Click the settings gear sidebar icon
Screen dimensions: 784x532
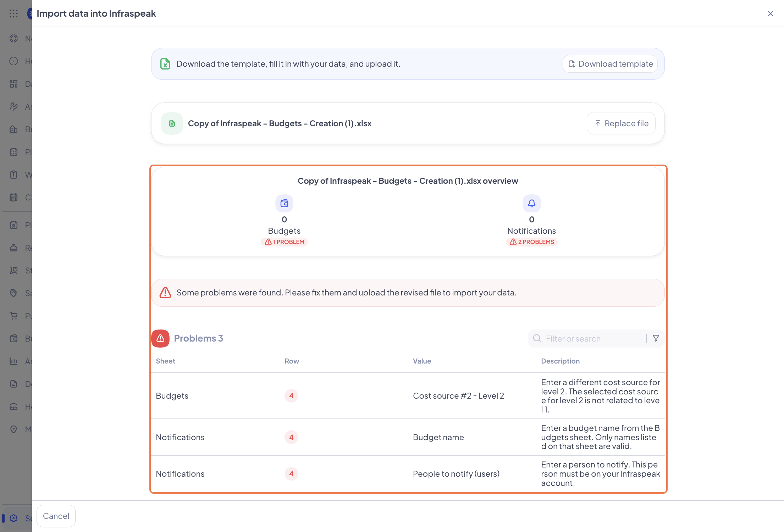click(13, 518)
